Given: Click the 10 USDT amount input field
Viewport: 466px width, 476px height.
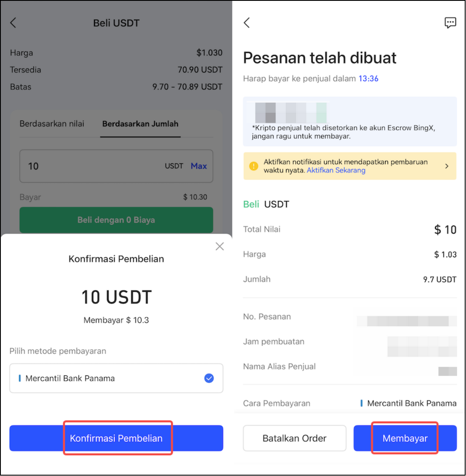Looking at the screenshot, I should [x=116, y=166].
